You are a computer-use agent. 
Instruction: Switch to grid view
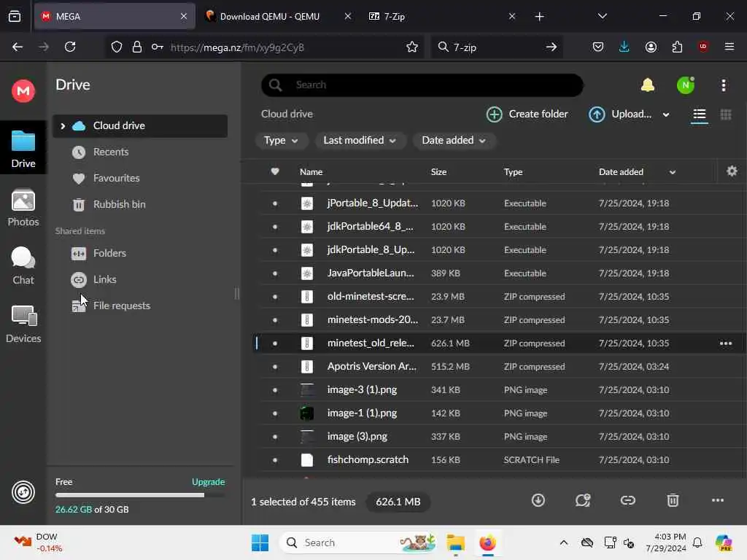click(726, 114)
